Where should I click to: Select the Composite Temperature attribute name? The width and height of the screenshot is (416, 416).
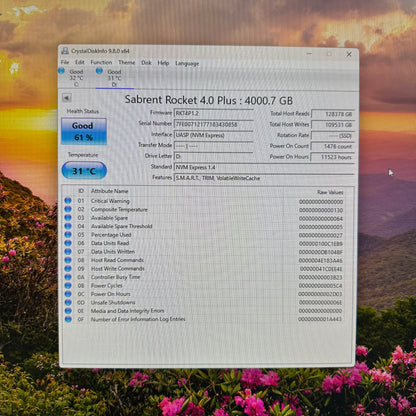click(x=119, y=209)
